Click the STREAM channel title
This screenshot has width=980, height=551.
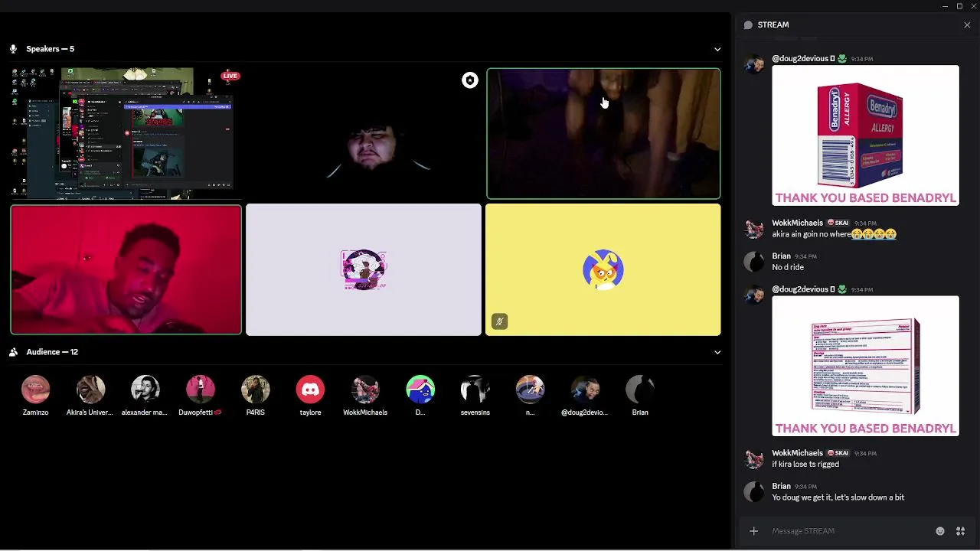[x=773, y=25]
